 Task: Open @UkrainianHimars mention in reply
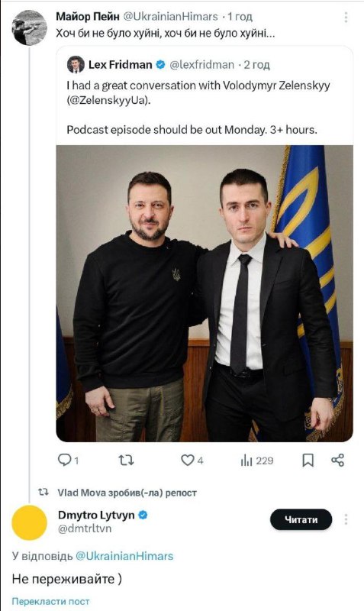click(x=124, y=556)
